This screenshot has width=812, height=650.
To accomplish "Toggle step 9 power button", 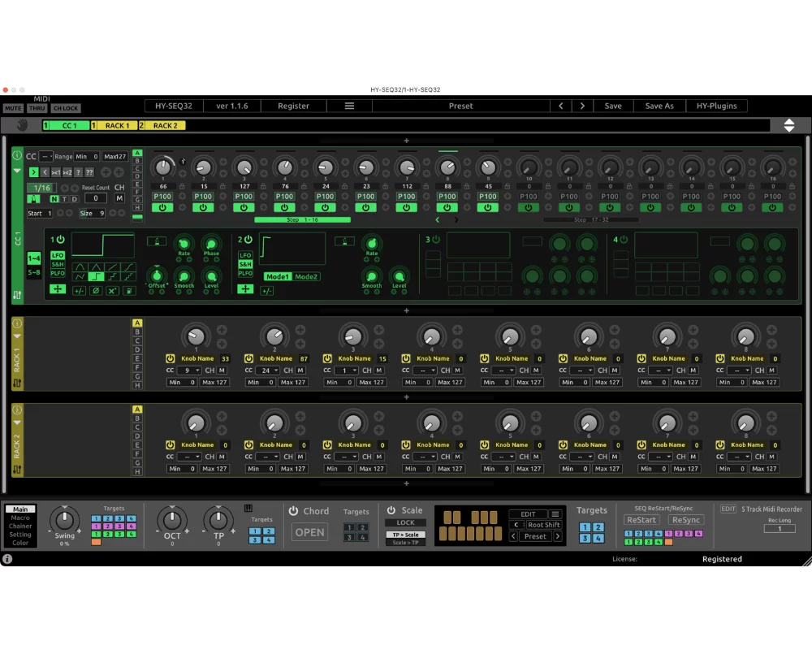I will point(488,207).
